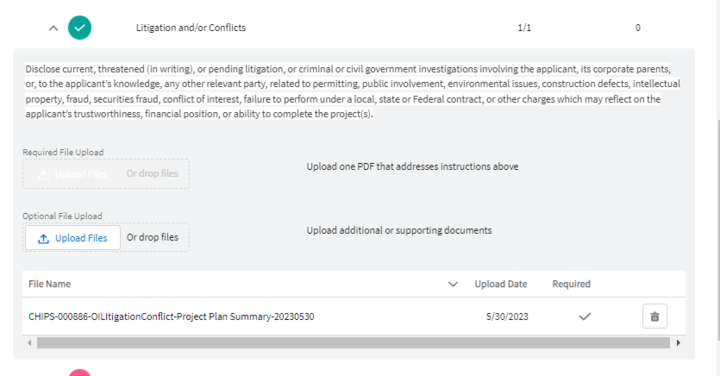Click the 'Or drop files' area in Optional upload
This screenshot has height=376, width=720.
(x=152, y=237)
